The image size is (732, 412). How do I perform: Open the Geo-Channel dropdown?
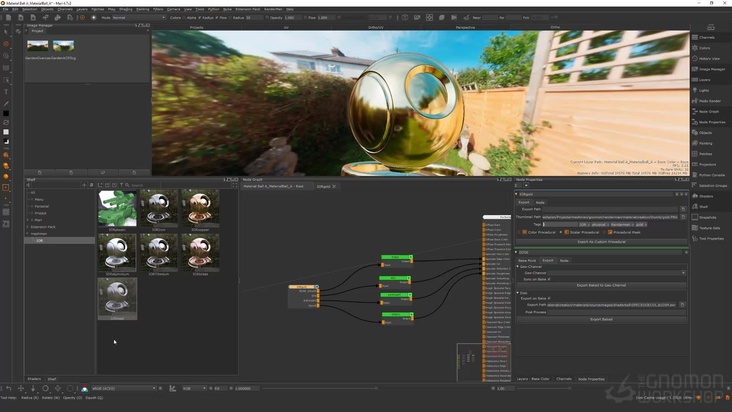(x=617, y=273)
